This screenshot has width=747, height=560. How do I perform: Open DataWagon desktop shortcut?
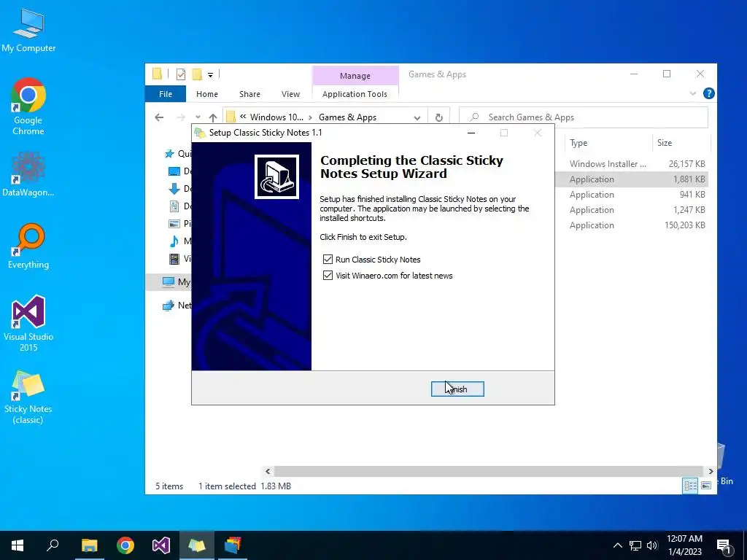point(28,174)
